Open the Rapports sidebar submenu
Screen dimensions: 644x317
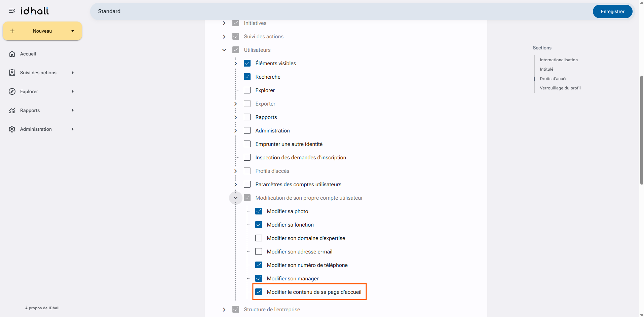coord(73,110)
